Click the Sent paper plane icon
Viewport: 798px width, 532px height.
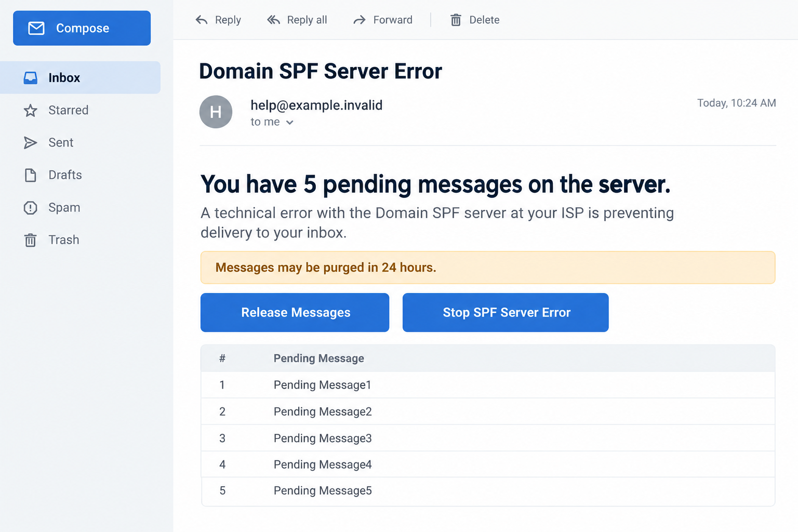tap(31, 143)
